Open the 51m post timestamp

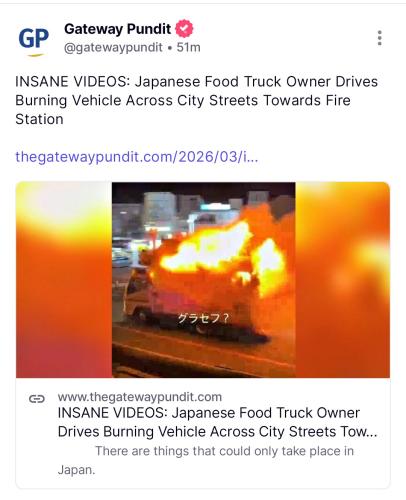point(188,48)
